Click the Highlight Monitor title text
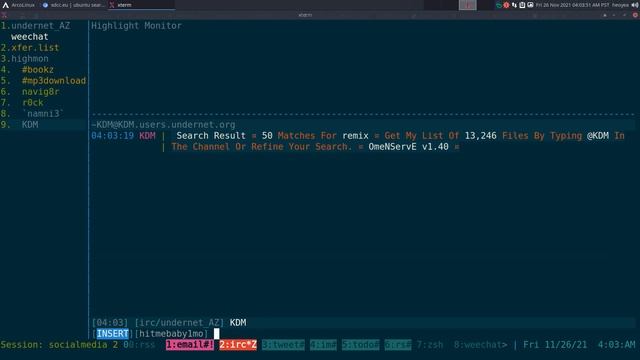Viewport: 640px width, 360px height. coord(136,26)
